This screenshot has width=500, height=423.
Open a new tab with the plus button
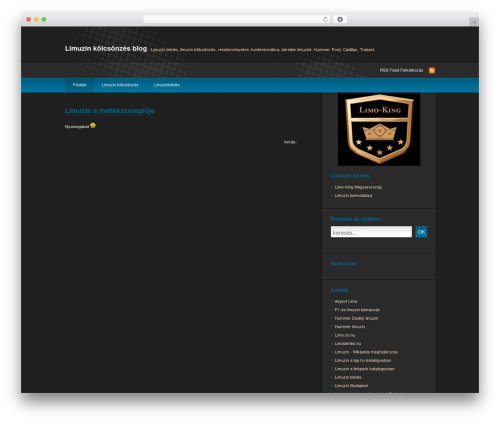[x=474, y=22]
